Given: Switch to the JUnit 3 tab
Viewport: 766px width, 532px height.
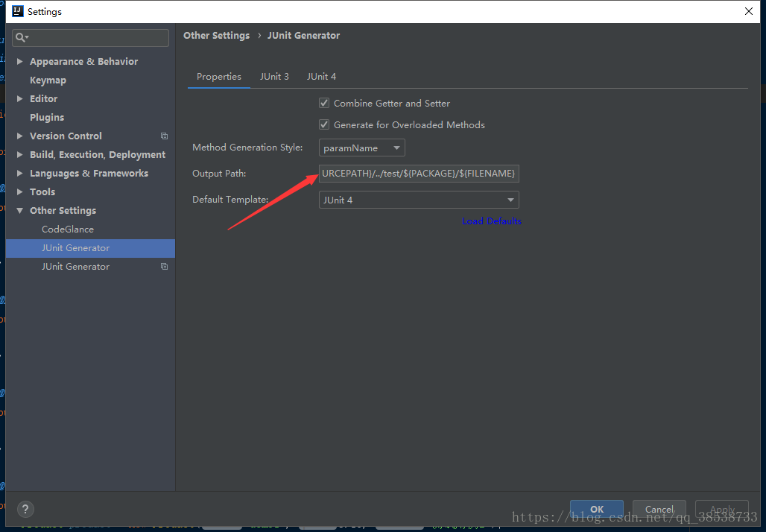Looking at the screenshot, I should coord(274,77).
